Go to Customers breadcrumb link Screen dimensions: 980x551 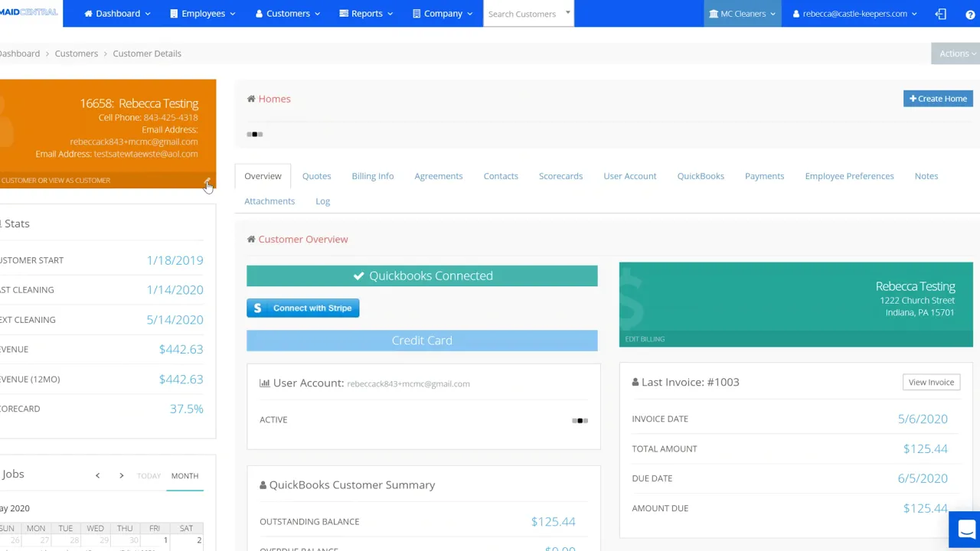click(x=77, y=54)
